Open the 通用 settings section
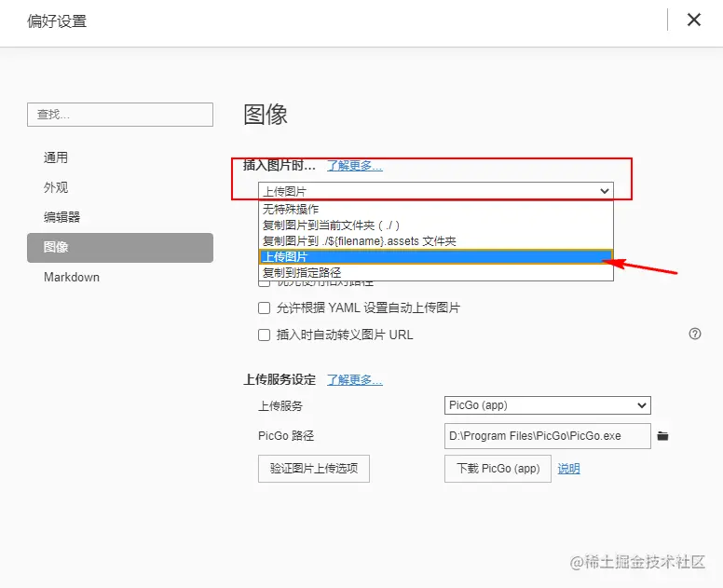 click(x=56, y=157)
